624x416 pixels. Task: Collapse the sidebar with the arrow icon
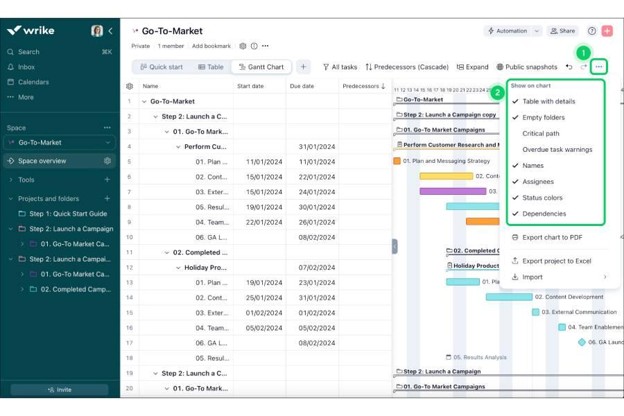(111, 31)
